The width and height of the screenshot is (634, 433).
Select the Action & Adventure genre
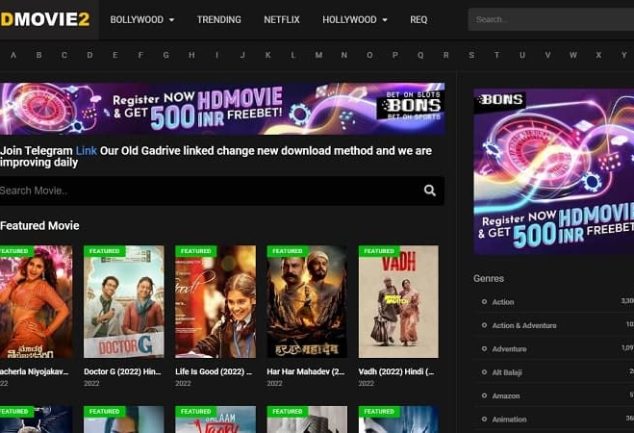click(524, 325)
